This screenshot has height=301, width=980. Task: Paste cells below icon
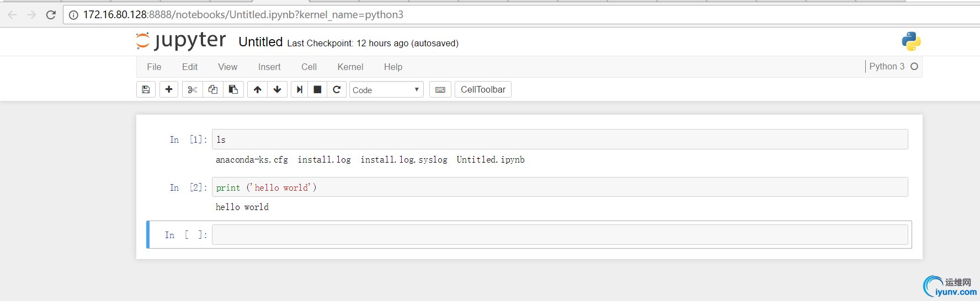point(233,89)
